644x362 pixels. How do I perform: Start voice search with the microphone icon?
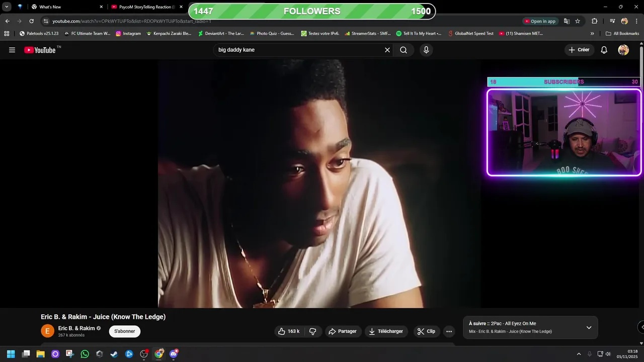pyautogui.click(x=426, y=50)
